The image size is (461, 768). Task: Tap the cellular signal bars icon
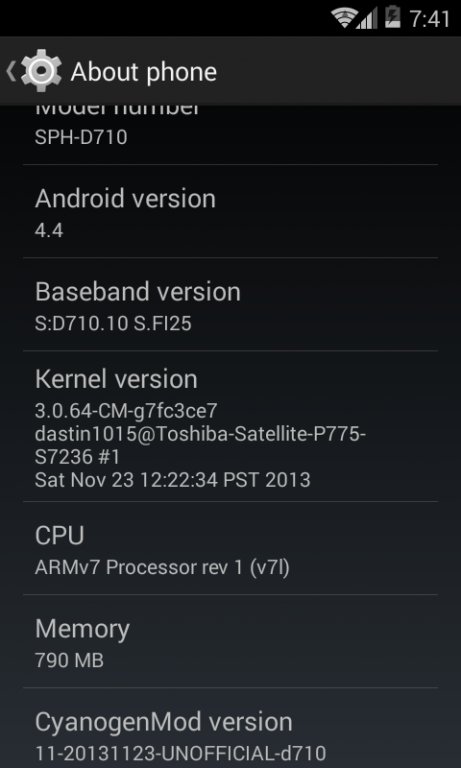click(366, 18)
